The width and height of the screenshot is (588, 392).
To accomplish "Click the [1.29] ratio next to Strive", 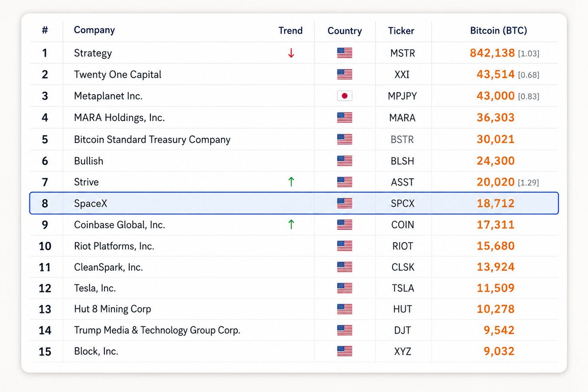I will click(528, 183).
